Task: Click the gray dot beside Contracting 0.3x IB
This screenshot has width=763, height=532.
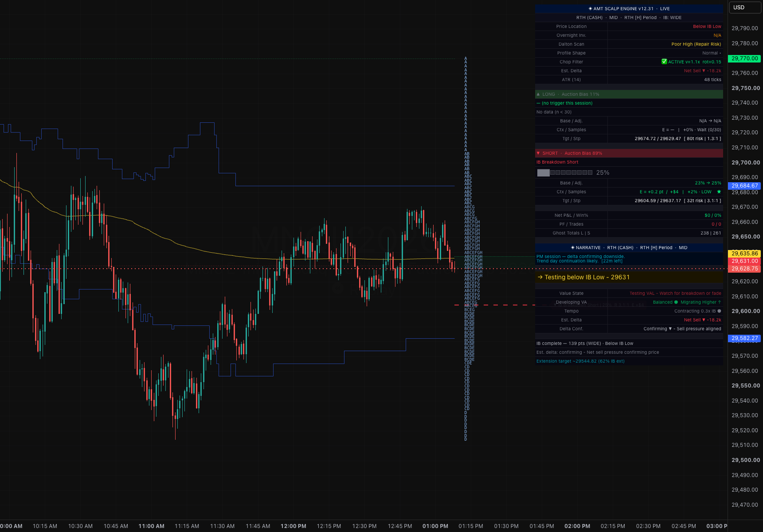Action: point(719,311)
